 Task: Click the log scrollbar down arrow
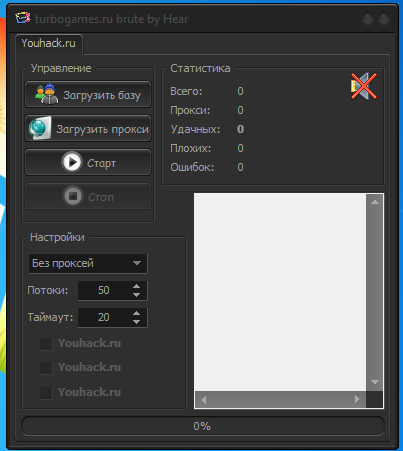click(375, 382)
